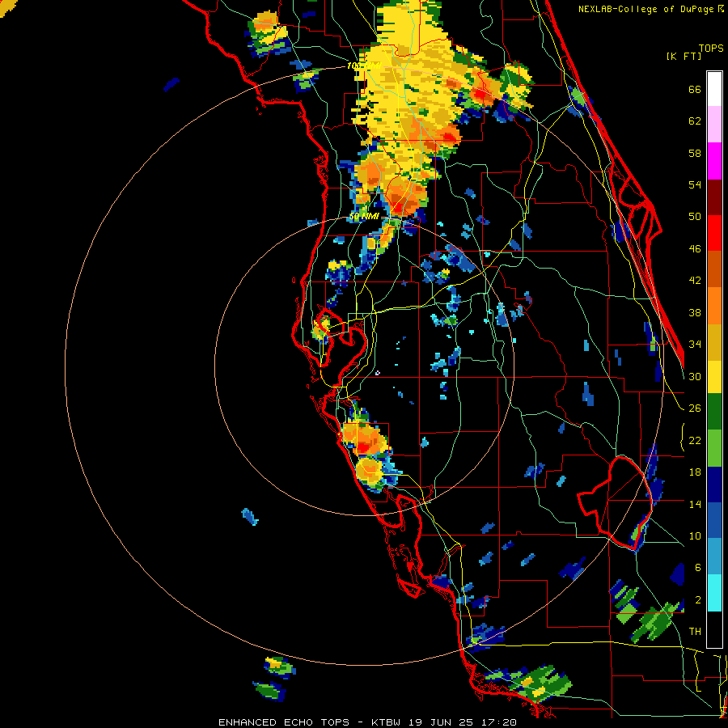The image size is (728, 728).
Task: Click the white swatch at top of legend
Action: pyautogui.click(x=714, y=89)
